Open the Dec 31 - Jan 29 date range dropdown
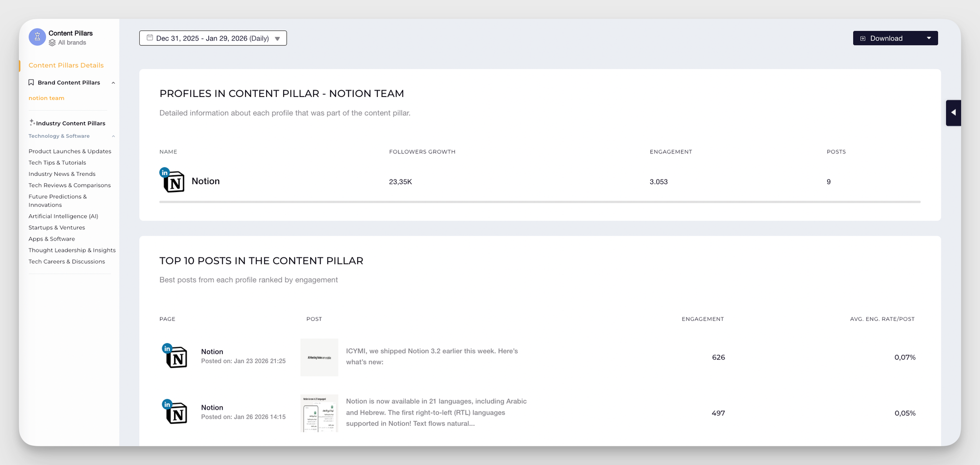Image resolution: width=980 pixels, height=465 pixels. coord(277,38)
